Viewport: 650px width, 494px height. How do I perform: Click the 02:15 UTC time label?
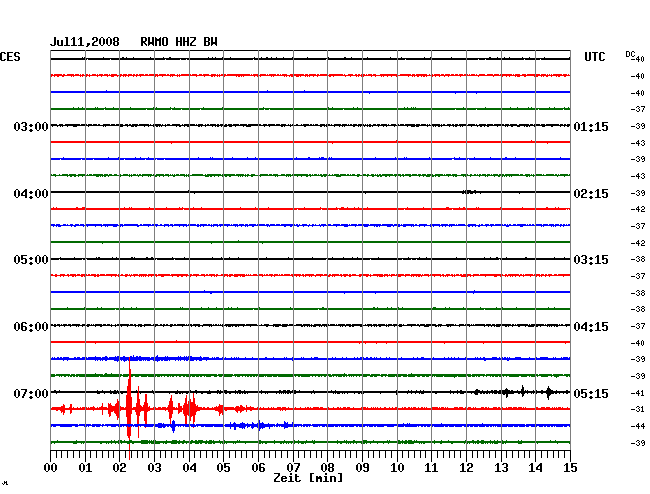(591, 194)
